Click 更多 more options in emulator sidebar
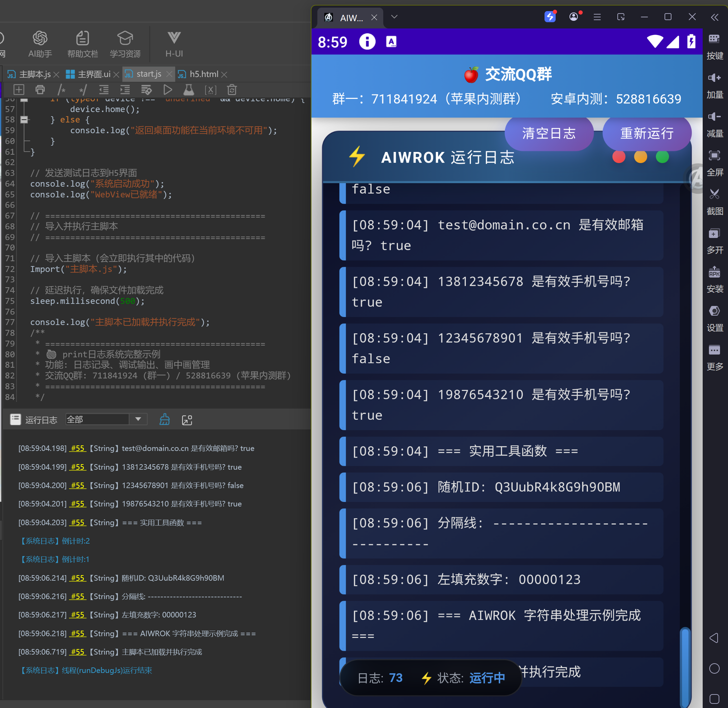Viewport: 728px width, 708px height. (714, 358)
